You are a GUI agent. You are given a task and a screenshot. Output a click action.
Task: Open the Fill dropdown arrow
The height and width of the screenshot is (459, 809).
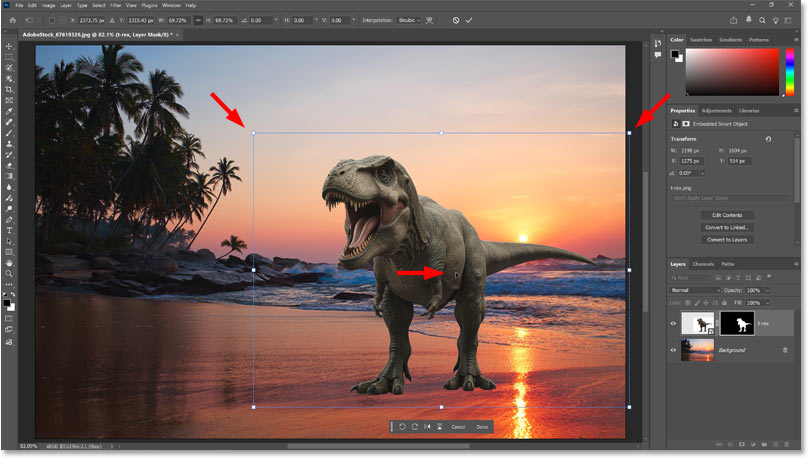[767, 303]
